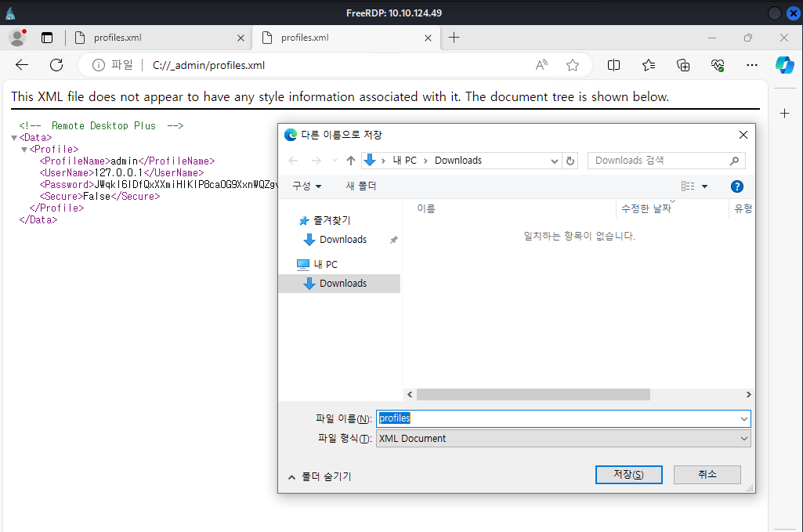Image resolution: width=803 pixels, height=532 pixels.
Task: Open the Favorites list icon
Action: pos(649,65)
